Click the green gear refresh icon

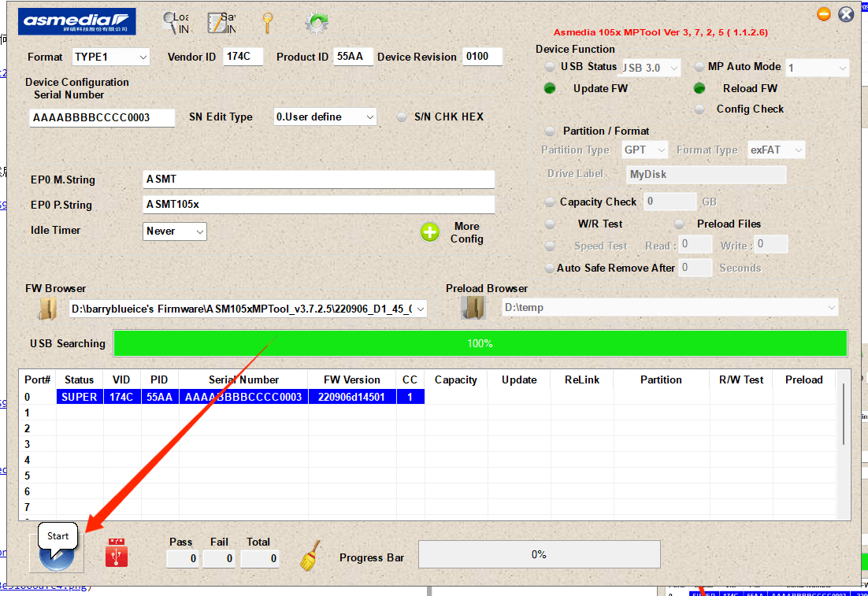(x=317, y=23)
